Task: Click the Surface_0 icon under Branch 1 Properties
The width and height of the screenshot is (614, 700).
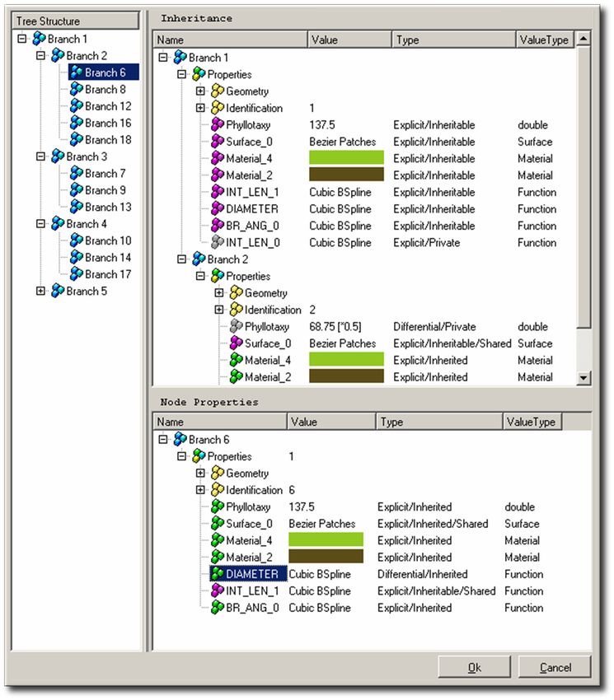Action: point(218,142)
